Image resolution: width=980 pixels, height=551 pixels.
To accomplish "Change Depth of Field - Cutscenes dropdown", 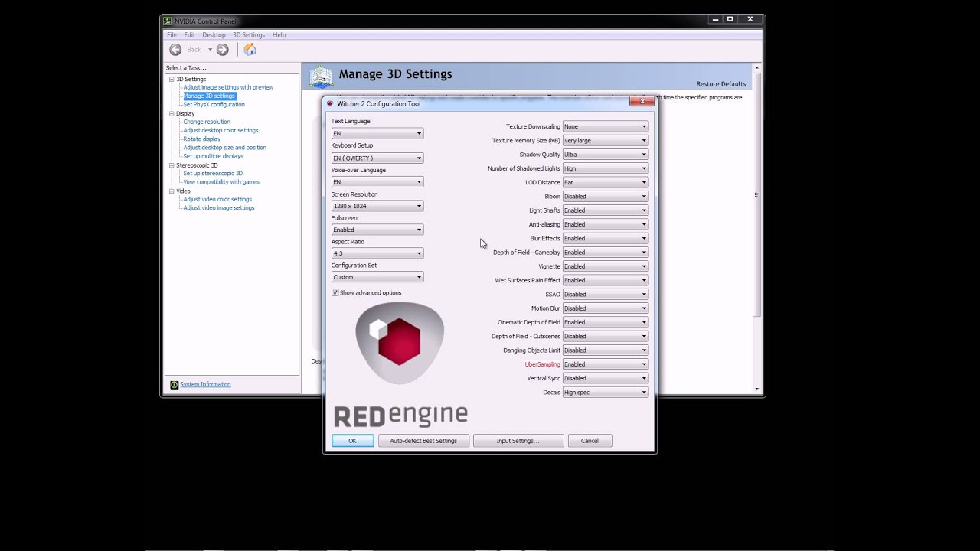I will pyautogui.click(x=606, y=336).
